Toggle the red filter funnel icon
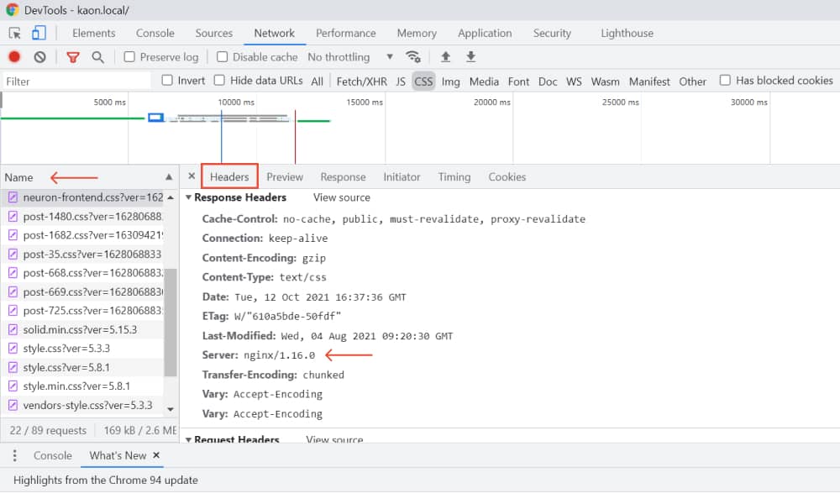This screenshot has width=840, height=504. [73, 57]
